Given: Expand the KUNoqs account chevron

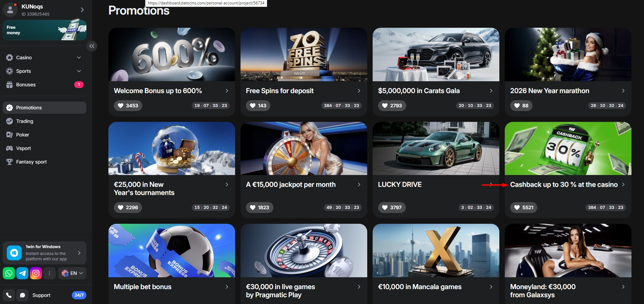Looking at the screenshot, I should [82, 10].
